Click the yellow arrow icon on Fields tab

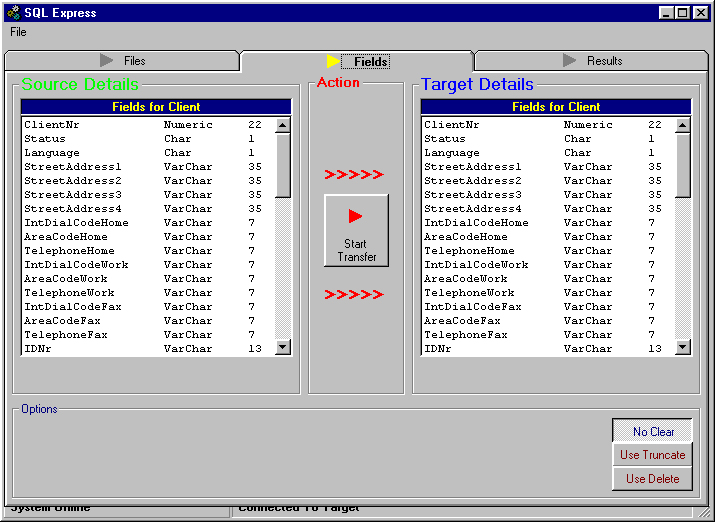(x=334, y=61)
